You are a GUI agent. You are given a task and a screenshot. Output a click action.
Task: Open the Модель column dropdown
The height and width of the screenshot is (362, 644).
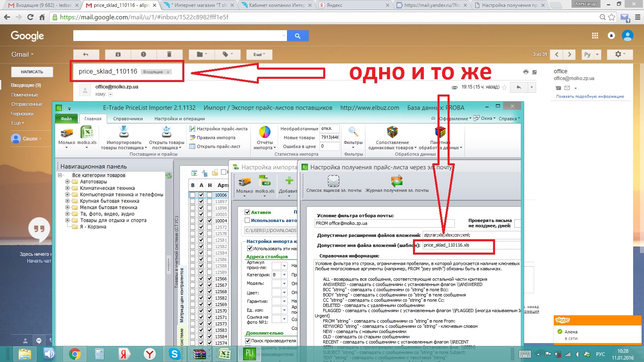coord(284,284)
